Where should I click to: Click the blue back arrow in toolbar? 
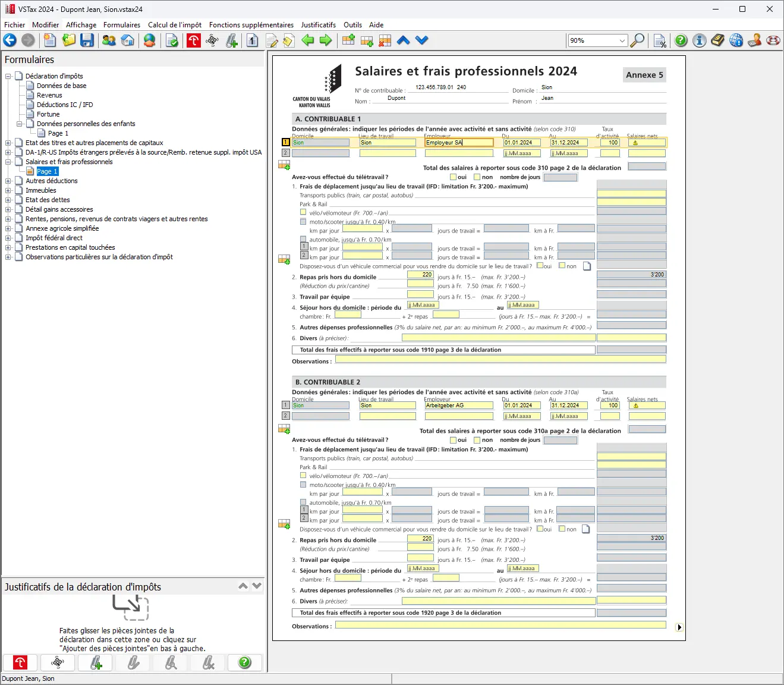coord(10,40)
